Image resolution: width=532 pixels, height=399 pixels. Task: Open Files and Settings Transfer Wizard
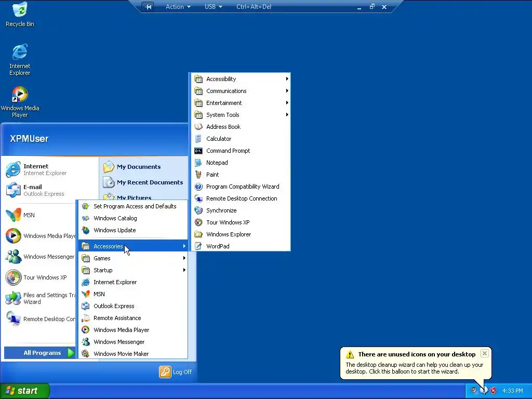click(39, 298)
